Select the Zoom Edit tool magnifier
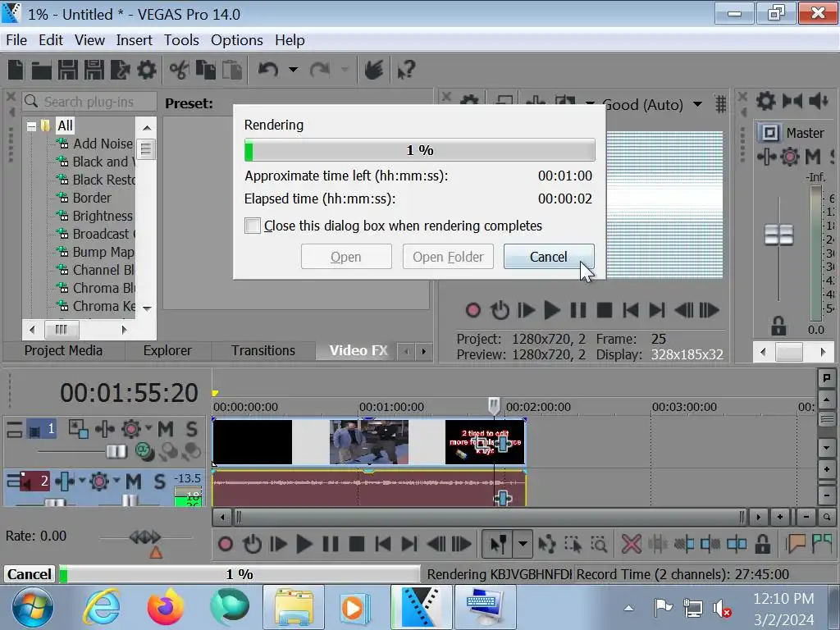 pyautogui.click(x=599, y=545)
